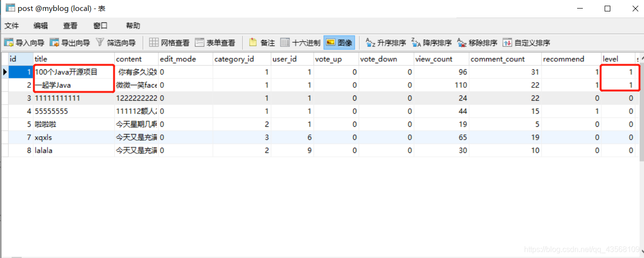The height and width of the screenshot is (258, 644).
Task: Select the title column header
Action: click(74, 59)
